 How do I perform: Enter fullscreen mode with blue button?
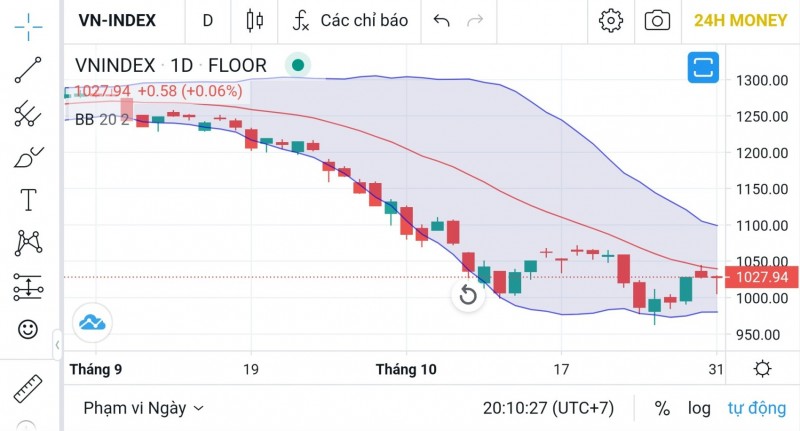tap(704, 68)
